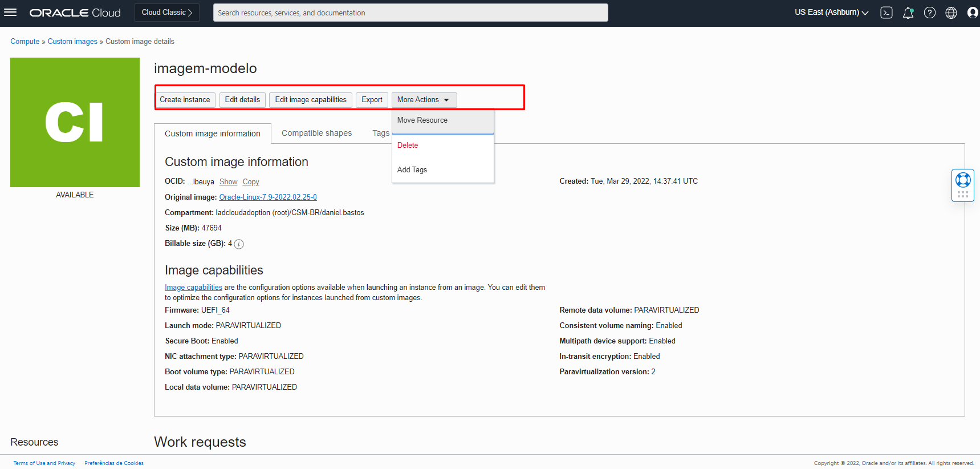The height and width of the screenshot is (469, 980).
Task: Open the Oracle-Linux-7.9-2022.02.25-0 original image link
Action: [268, 197]
